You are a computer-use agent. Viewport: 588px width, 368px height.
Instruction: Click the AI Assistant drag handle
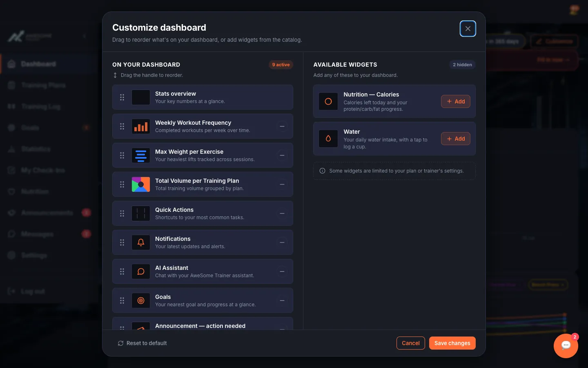tap(122, 272)
